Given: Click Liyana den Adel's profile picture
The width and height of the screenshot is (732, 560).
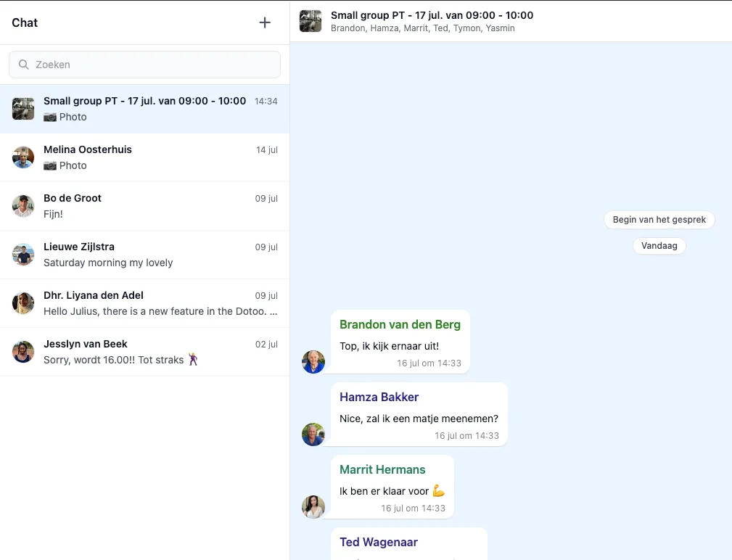Looking at the screenshot, I should [x=23, y=303].
